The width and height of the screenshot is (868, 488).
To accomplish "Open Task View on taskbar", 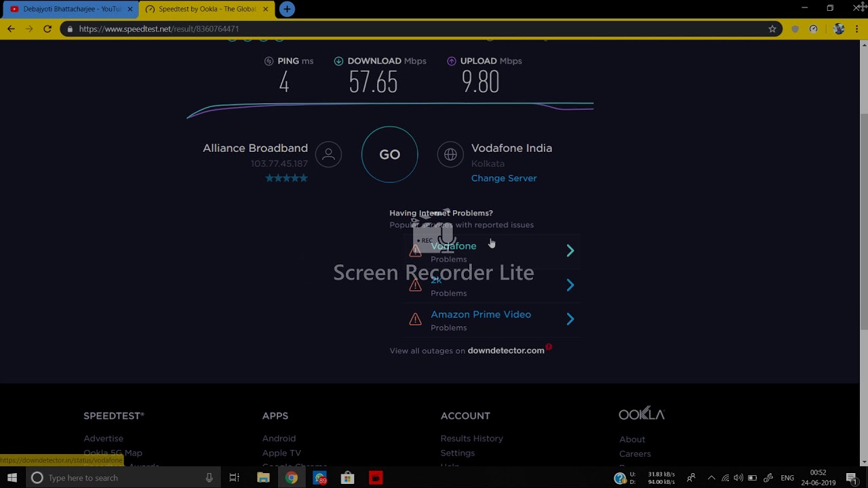I will pyautogui.click(x=234, y=478).
